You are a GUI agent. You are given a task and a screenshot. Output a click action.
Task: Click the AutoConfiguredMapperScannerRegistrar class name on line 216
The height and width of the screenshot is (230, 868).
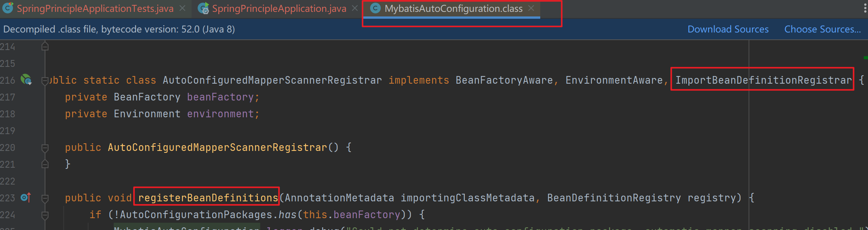[272, 80]
